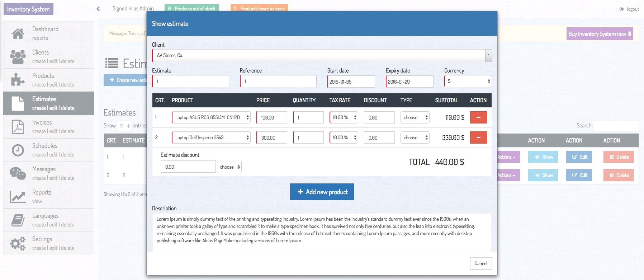This screenshot has width=644, height=280.
Task: Click the Dashboard home icon
Action: [18, 33]
